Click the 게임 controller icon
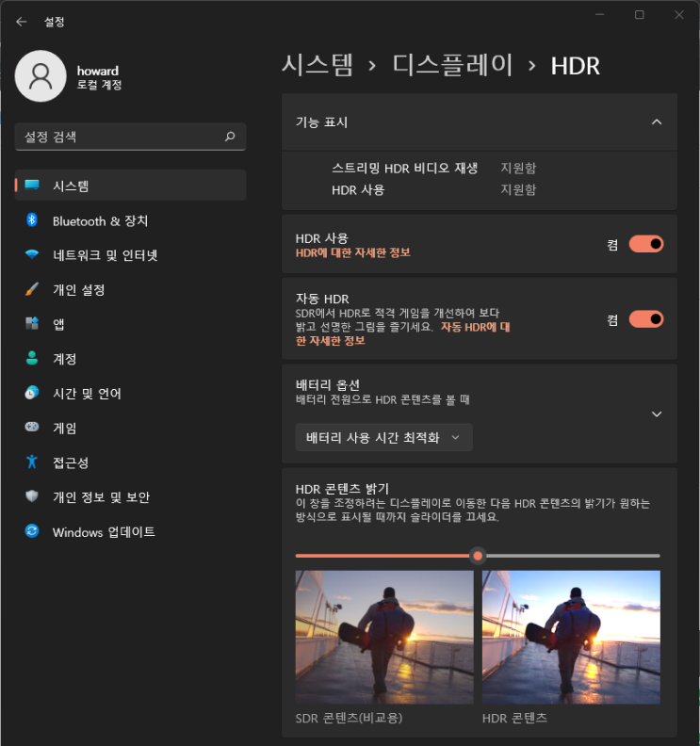The width and height of the screenshot is (700, 746). (x=32, y=427)
